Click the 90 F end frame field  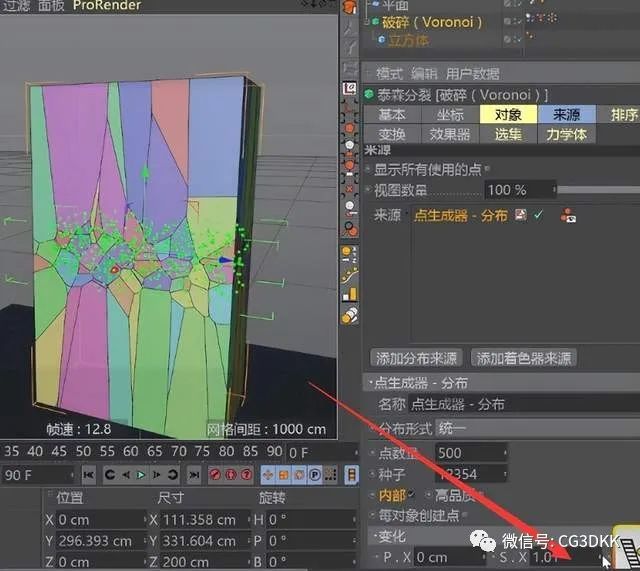[x=38, y=475]
